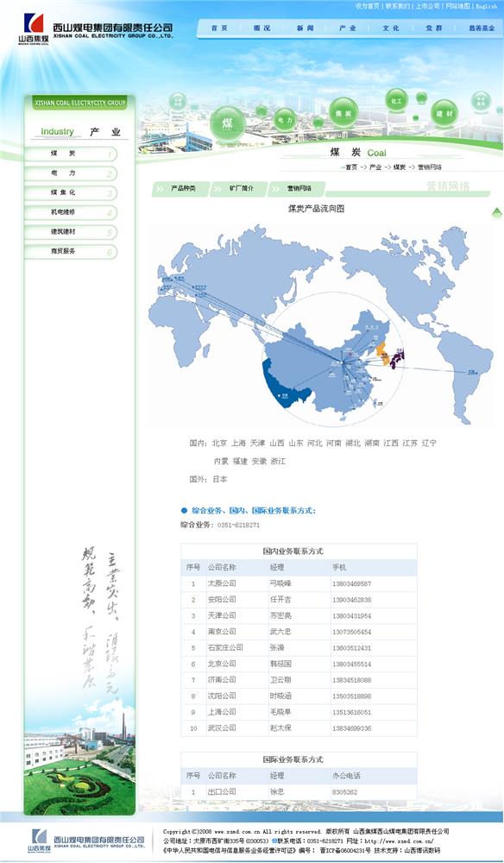The width and height of the screenshot is (504, 863).
Task: Select the green 焦炭 bubble icon
Action: click(x=343, y=113)
